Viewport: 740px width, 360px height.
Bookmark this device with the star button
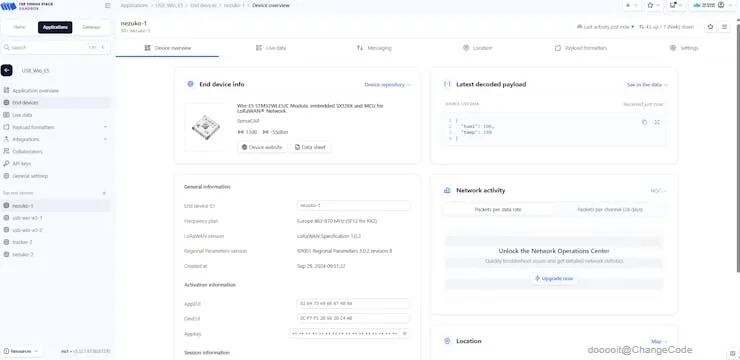710,27
